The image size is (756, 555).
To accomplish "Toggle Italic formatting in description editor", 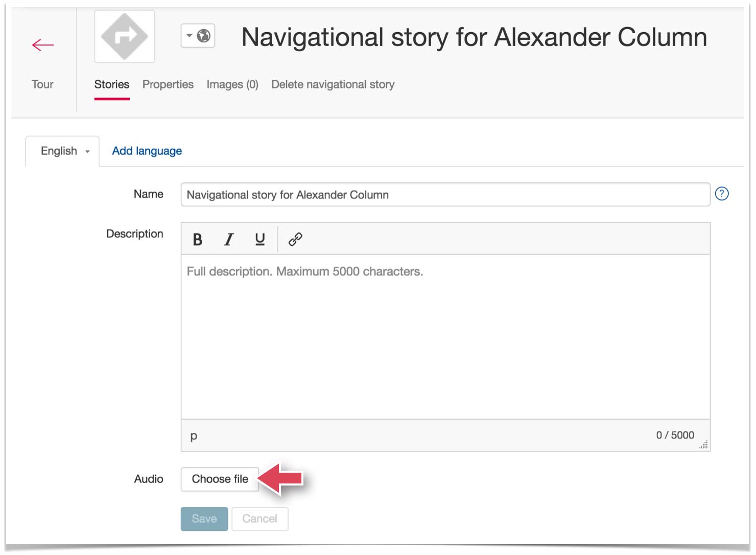I will click(228, 239).
